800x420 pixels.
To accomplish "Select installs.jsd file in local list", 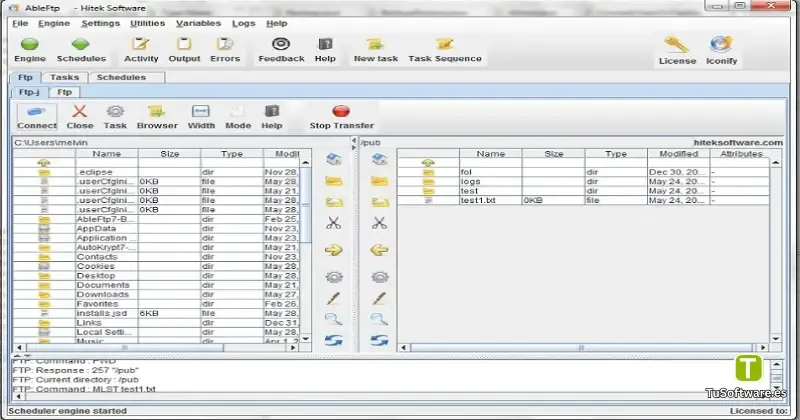I will click(x=156, y=313).
